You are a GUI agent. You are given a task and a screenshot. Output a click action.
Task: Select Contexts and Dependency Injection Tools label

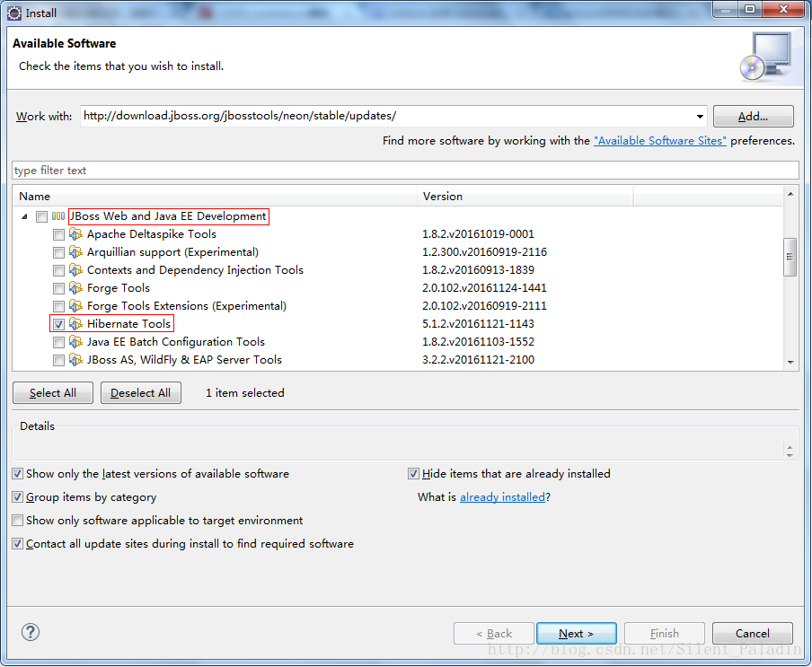coord(195,270)
